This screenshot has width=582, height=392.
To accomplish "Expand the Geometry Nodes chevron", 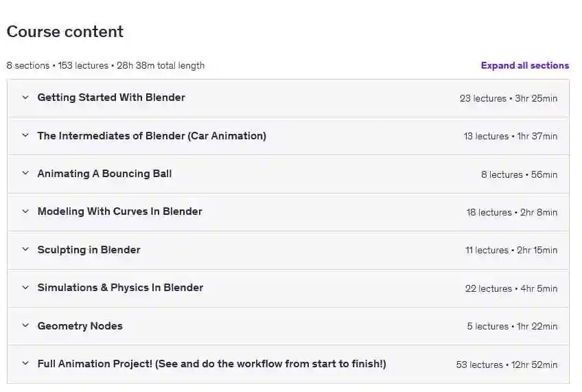I will click(x=25, y=325).
